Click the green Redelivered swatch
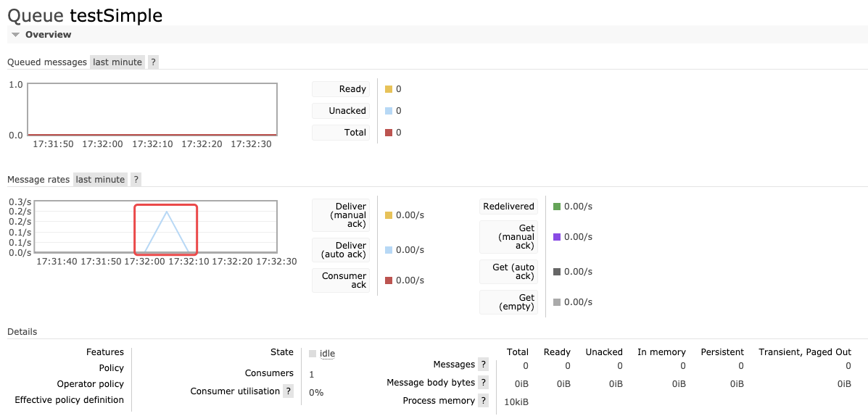The height and width of the screenshot is (416, 868). coord(557,207)
